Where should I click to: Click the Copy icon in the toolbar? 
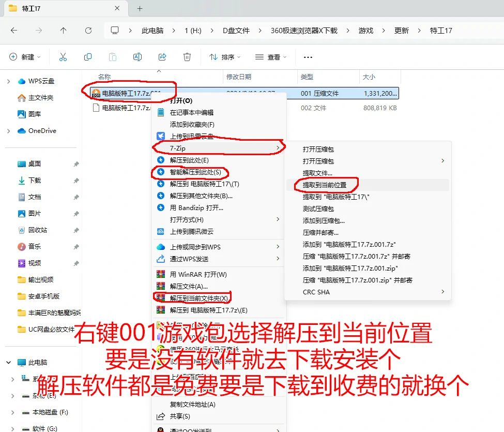pyautogui.click(x=88, y=57)
